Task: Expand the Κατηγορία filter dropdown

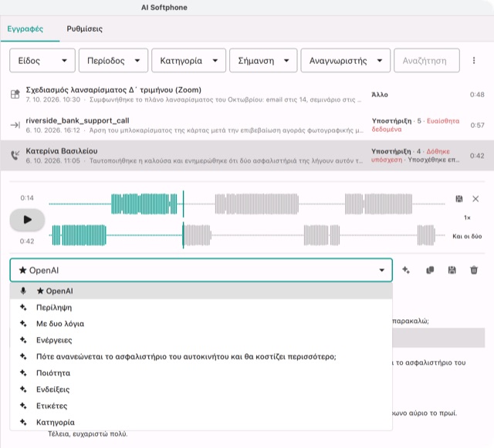Action: point(188,60)
